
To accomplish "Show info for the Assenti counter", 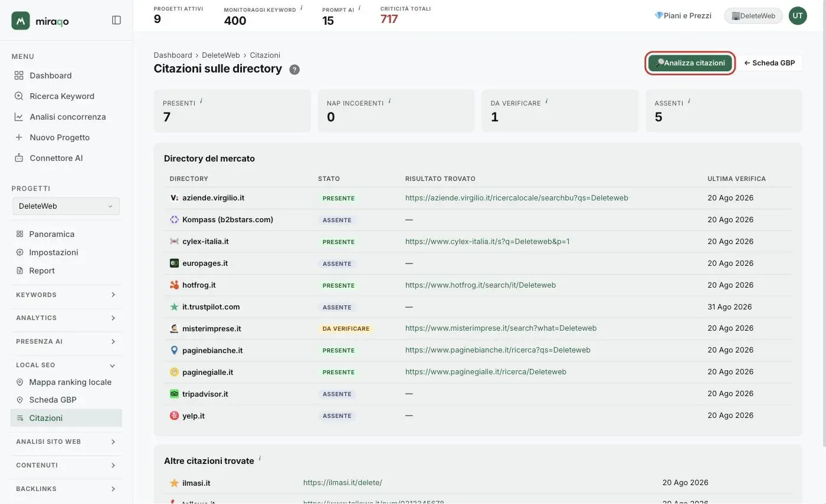I will [689, 101].
